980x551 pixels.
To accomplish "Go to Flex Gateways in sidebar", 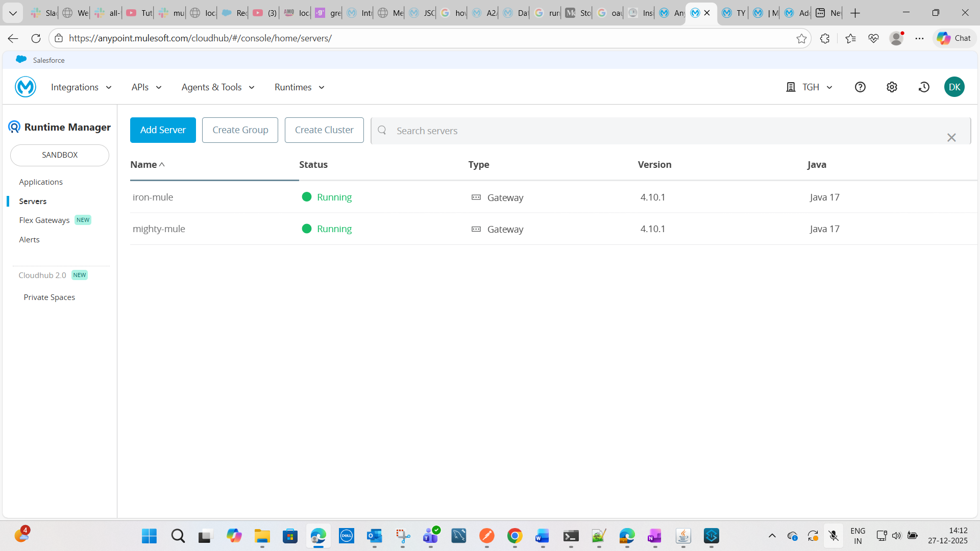I will click(x=44, y=220).
